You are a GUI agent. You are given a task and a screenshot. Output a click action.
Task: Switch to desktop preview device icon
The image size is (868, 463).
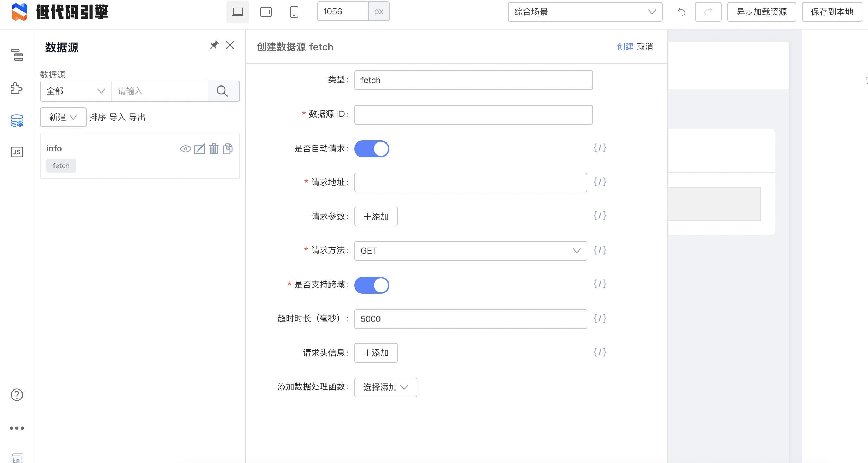click(238, 12)
